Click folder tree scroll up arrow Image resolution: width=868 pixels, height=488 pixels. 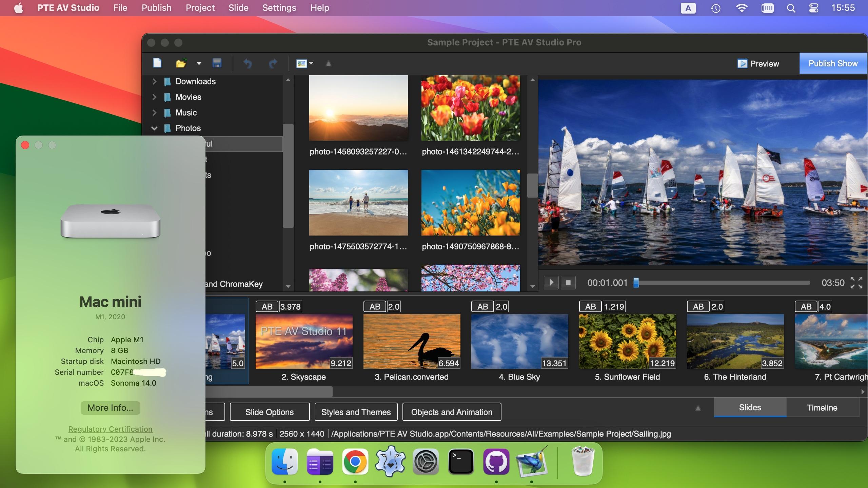[288, 80]
